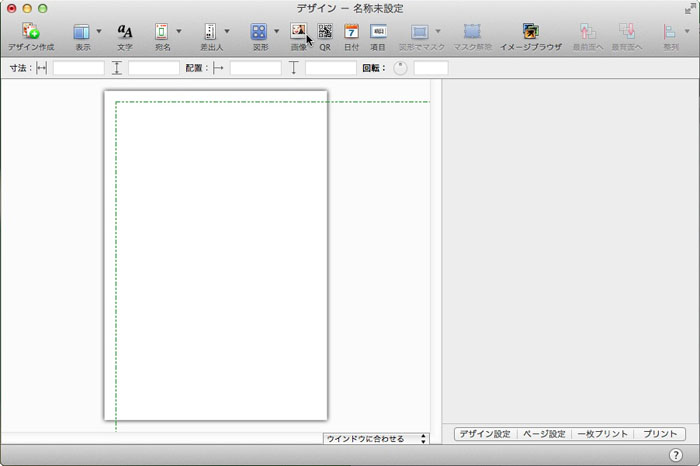The image size is (700, 466).
Task: Open the ウインドウに合わせる zoom popup
Action: click(376, 439)
